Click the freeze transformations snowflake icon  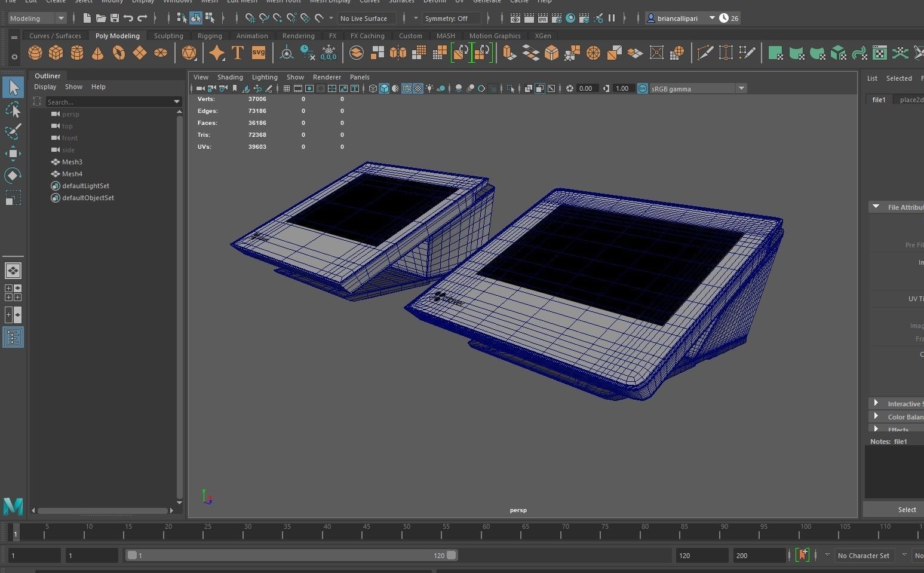[x=329, y=53]
